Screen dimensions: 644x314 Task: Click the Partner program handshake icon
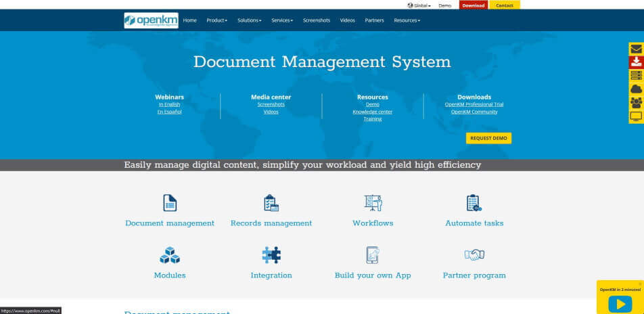[x=474, y=255]
